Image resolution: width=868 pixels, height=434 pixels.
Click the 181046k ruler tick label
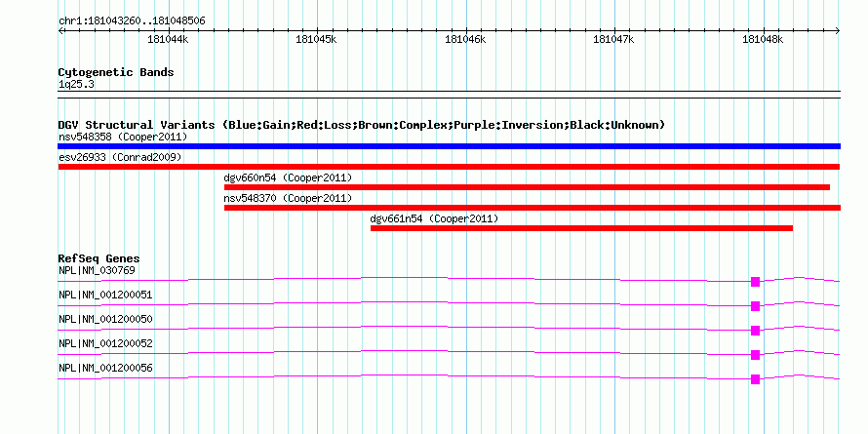[465, 39]
